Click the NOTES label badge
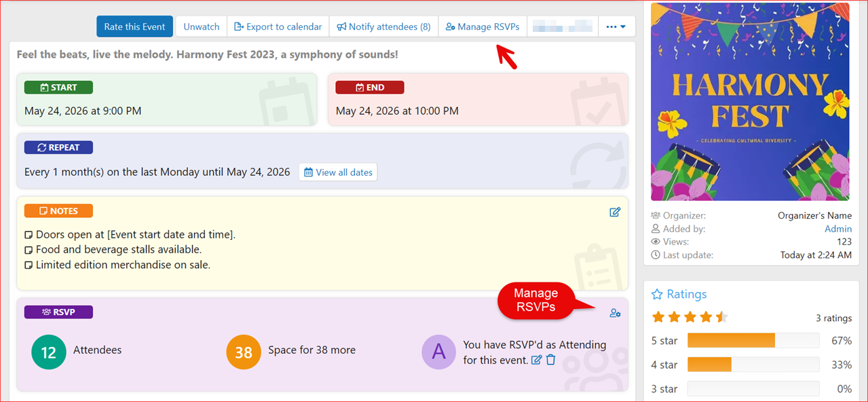 58,211
